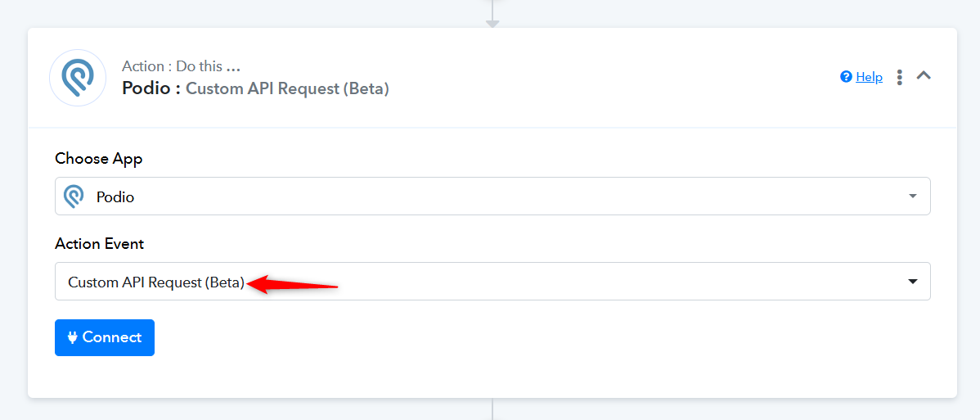Expand the Action Event dropdown arrow
Image resolution: width=980 pixels, height=420 pixels.
912,282
